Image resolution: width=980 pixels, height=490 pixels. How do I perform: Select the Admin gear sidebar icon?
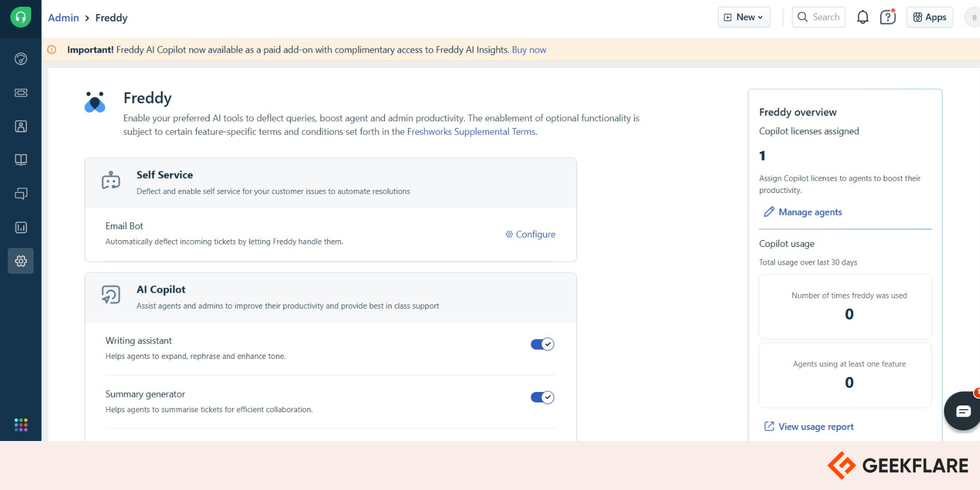21,261
